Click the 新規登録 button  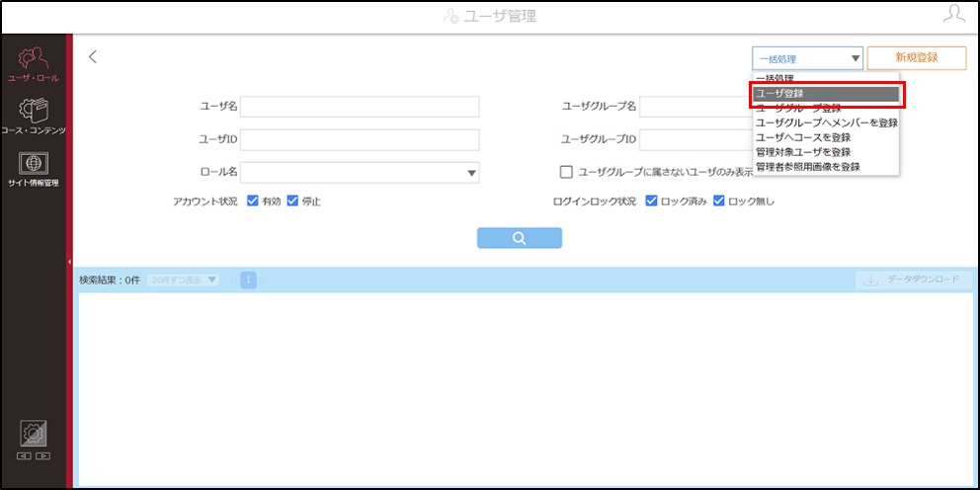[x=917, y=57]
